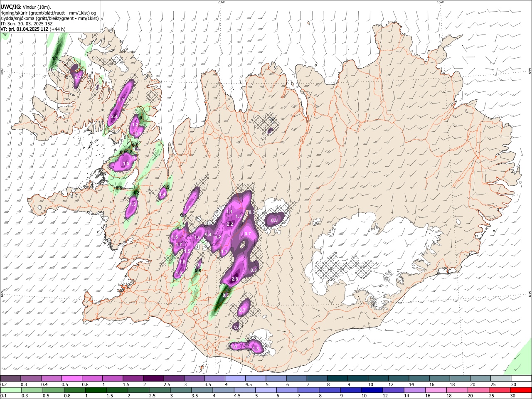The width and height of the screenshot is (532, 399).
Task: Select the 'rigning/skúrir' legend description line
Action: 48,13
